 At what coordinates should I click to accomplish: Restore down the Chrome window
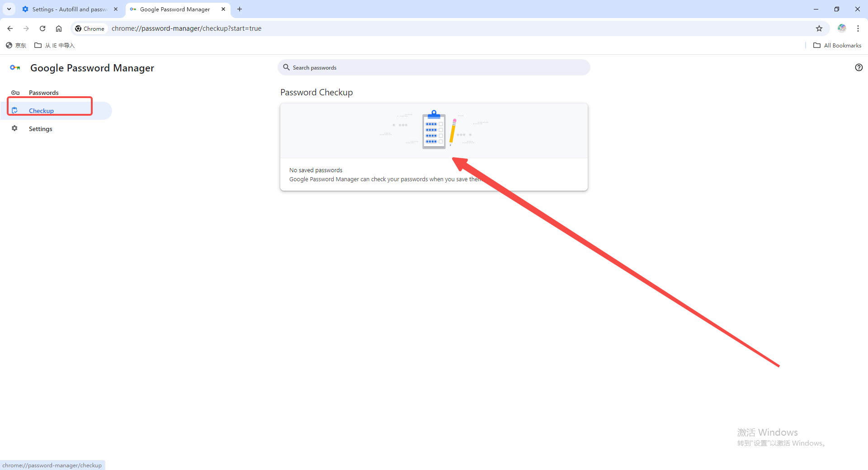(x=837, y=9)
